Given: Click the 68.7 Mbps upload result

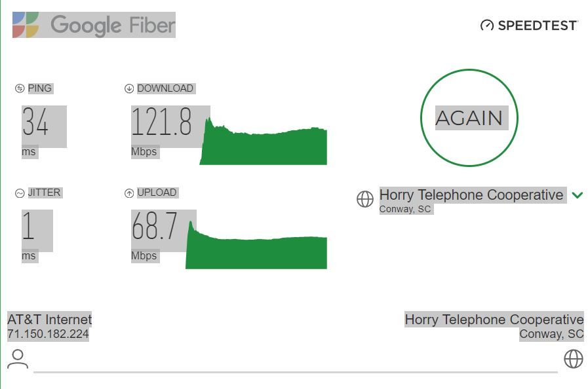Looking at the screenshot, I should [155, 227].
